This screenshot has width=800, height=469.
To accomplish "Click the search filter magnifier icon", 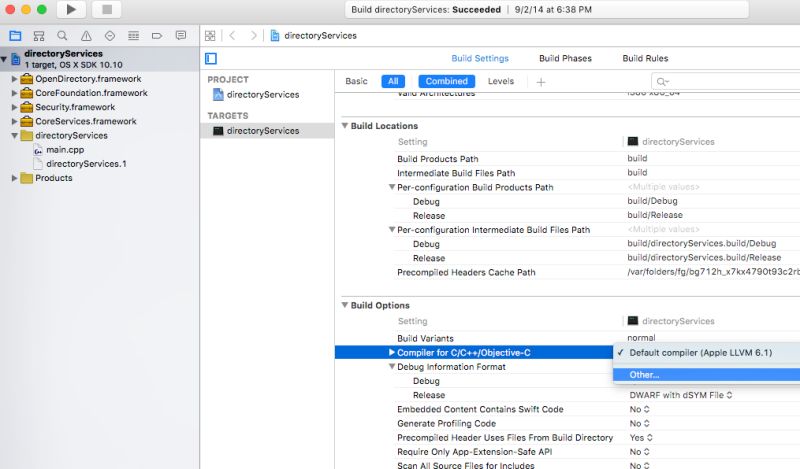I will point(663,82).
